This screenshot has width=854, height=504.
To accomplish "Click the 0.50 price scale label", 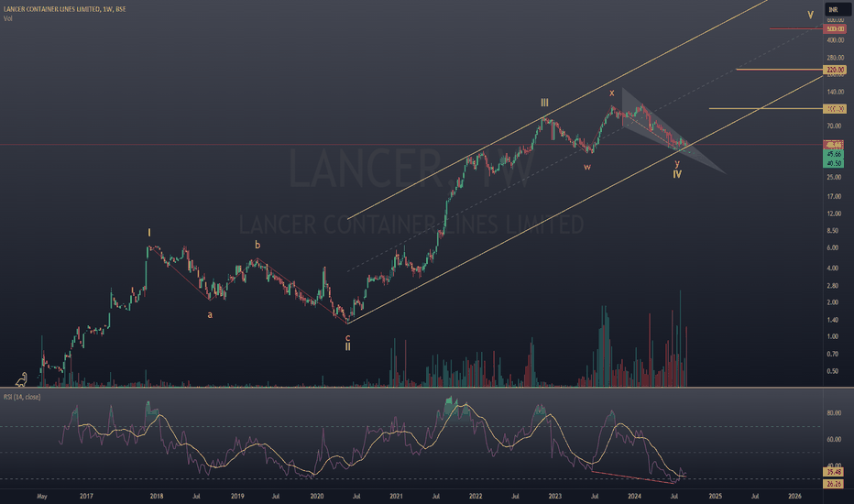I will [833, 371].
